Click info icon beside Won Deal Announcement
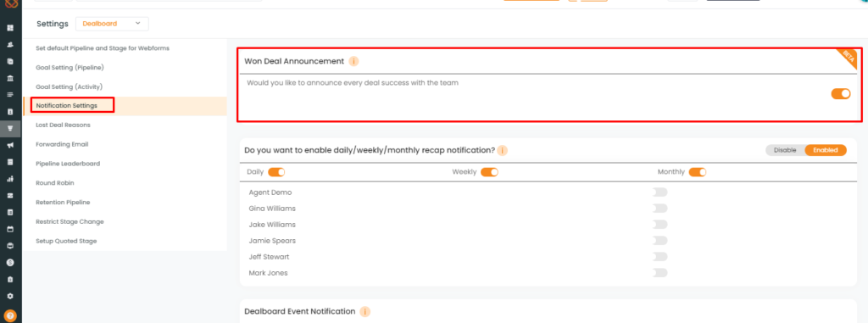868x323 pixels. pos(353,61)
